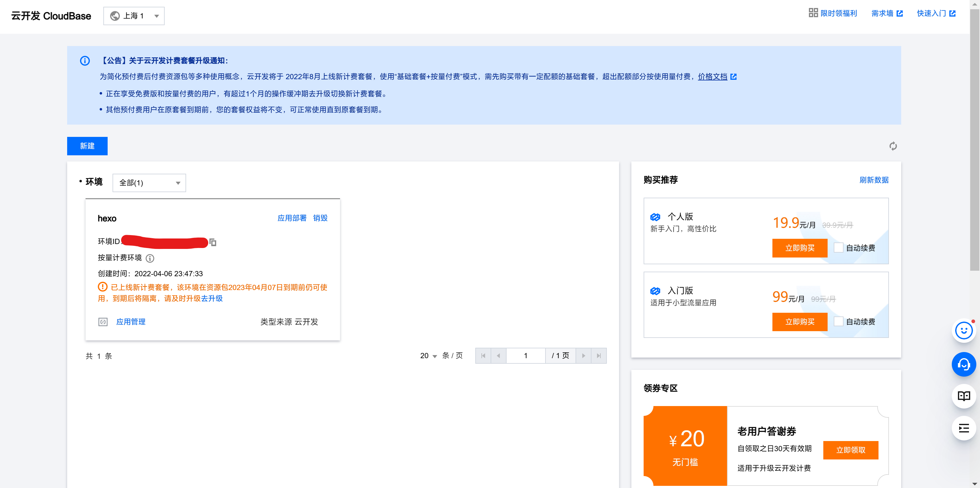Click the 去升级 link

tap(212, 298)
